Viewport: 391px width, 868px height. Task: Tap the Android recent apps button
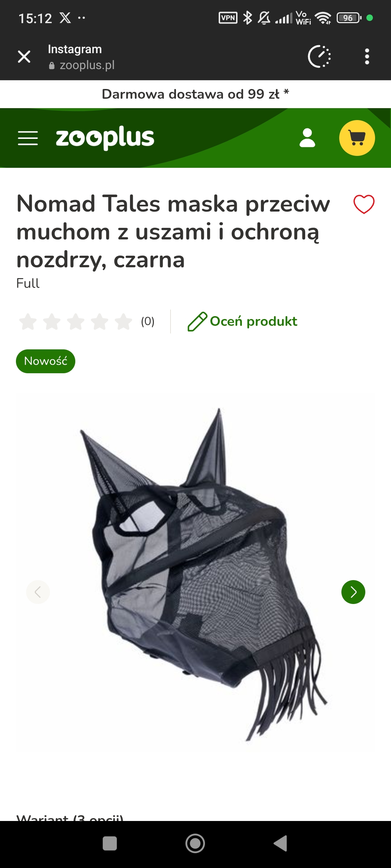point(110,844)
